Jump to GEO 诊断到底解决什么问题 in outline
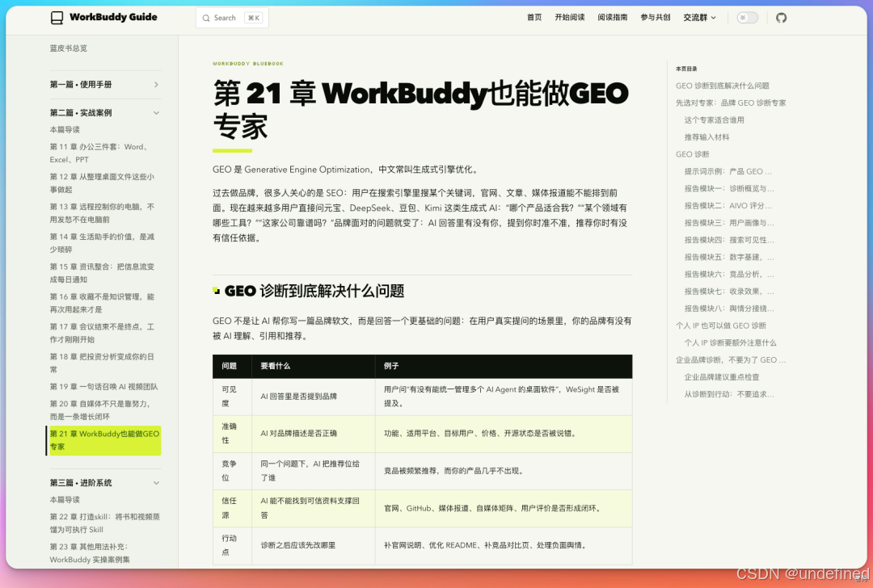Screen dimensions: 873x588 click(x=722, y=86)
